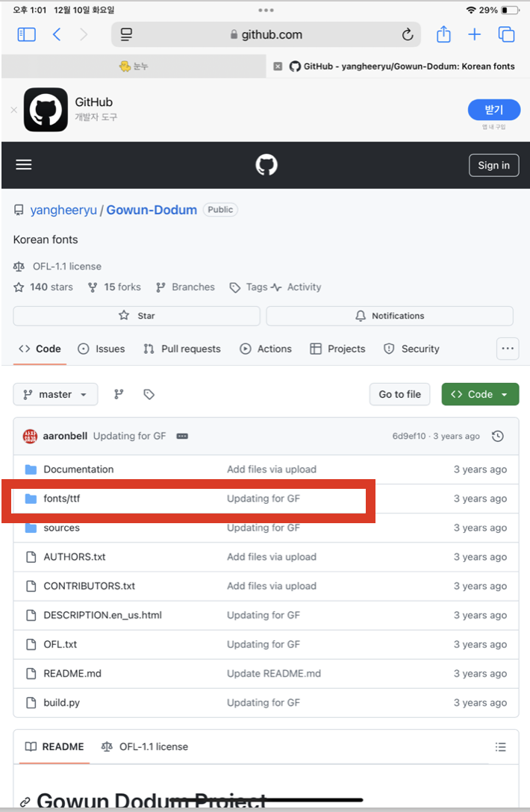Switch to the Projects tab
530x812 pixels.
coord(338,349)
